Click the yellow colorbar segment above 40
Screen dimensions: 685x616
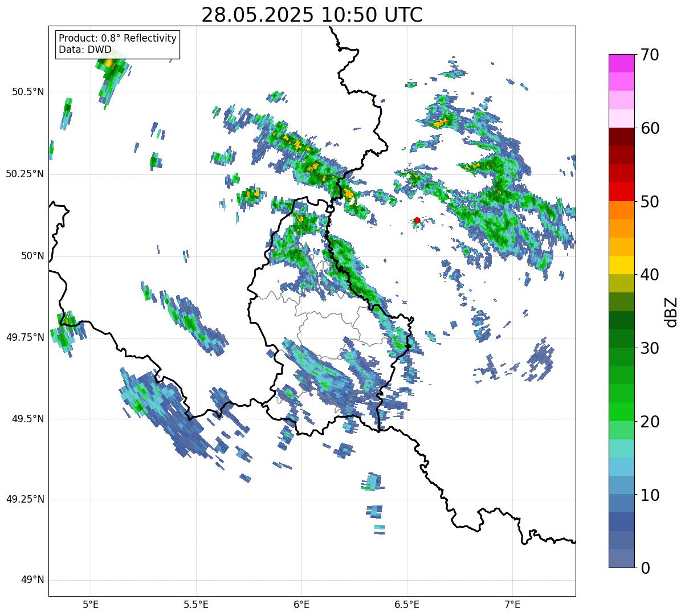pos(621,265)
